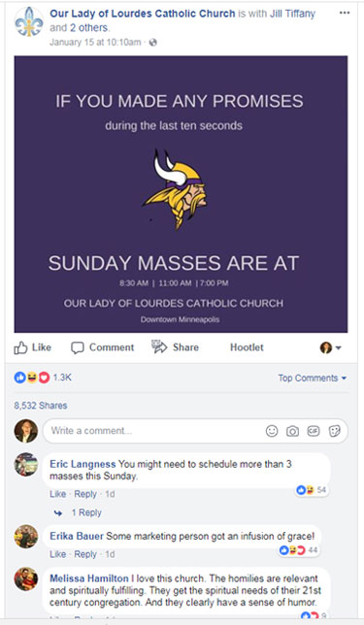Open Our Lady of Lourdes Catholic Church page link

(143, 14)
